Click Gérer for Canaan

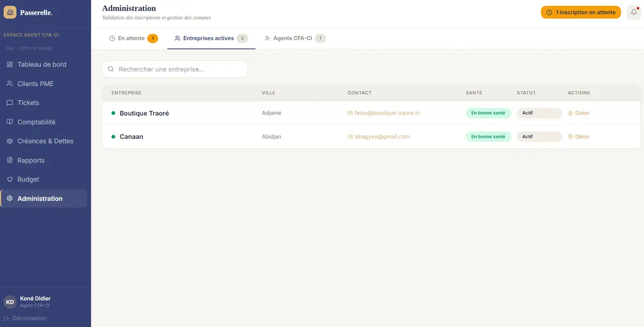[x=579, y=137]
